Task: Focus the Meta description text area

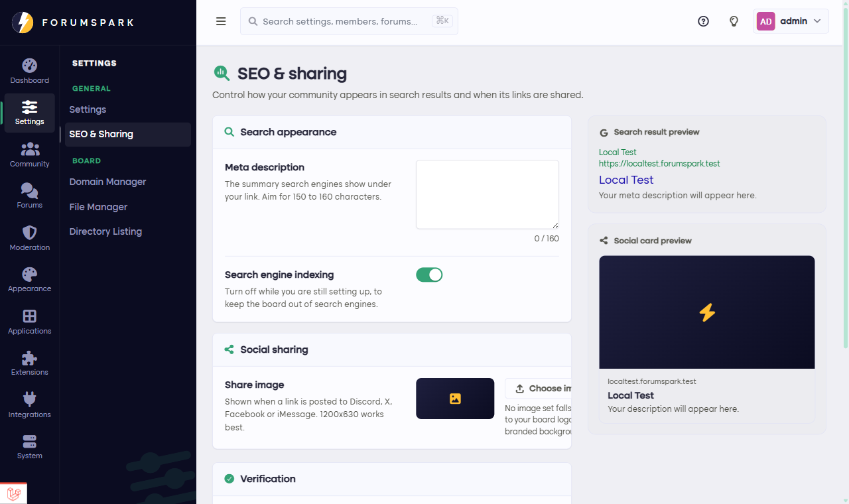Action: [488, 194]
